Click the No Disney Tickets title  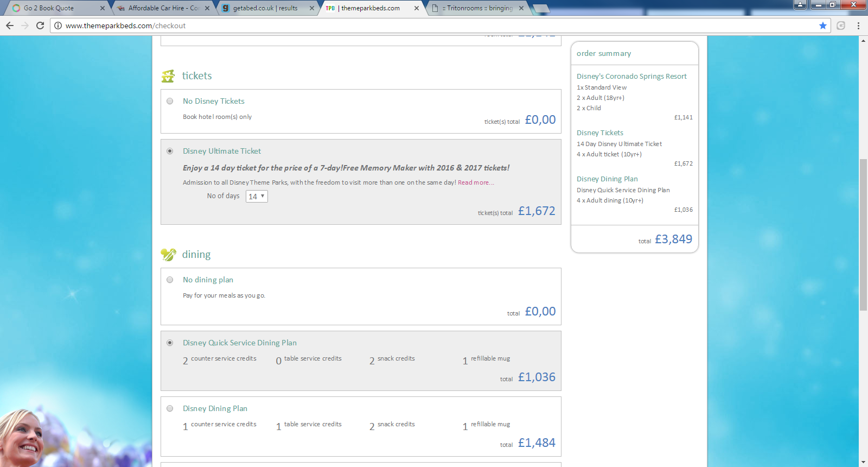(x=214, y=101)
